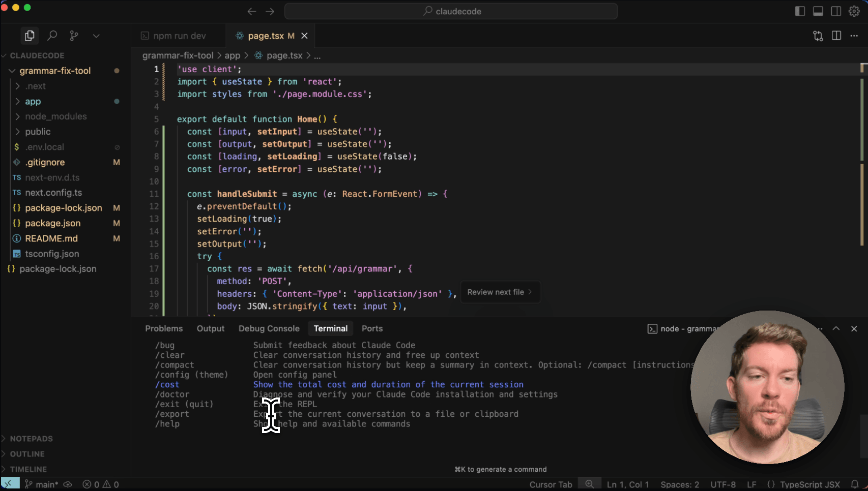Toggle the primary sidebar layout icon
868x491 pixels.
point(800,11)
